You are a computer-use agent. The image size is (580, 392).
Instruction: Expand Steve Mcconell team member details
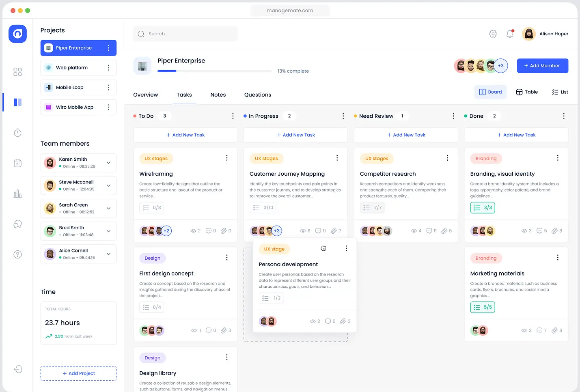(108, 185)
